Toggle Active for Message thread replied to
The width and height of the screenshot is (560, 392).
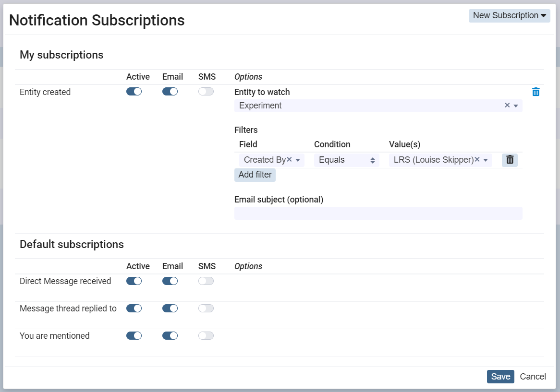click(x=134, y=309)
